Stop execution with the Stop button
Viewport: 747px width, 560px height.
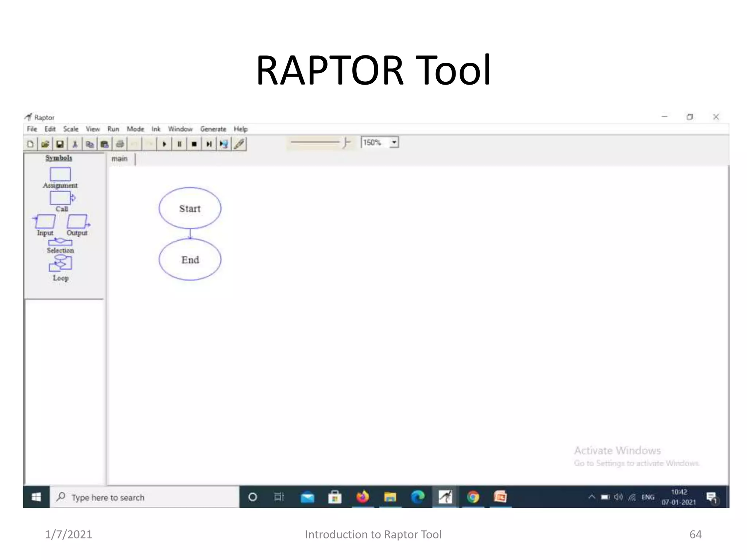(194, 144)
